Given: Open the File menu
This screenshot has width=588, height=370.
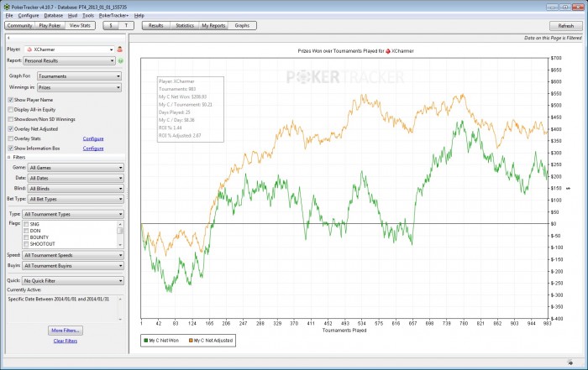Looking at the screenshot, I should pyautogui.click(x=9, y=16).
